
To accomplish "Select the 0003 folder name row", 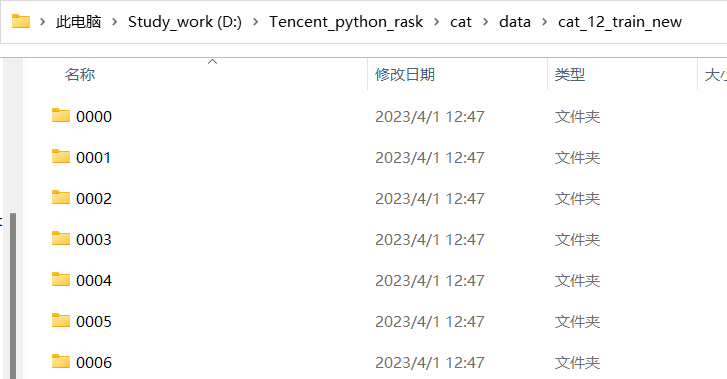I will 196,239.
